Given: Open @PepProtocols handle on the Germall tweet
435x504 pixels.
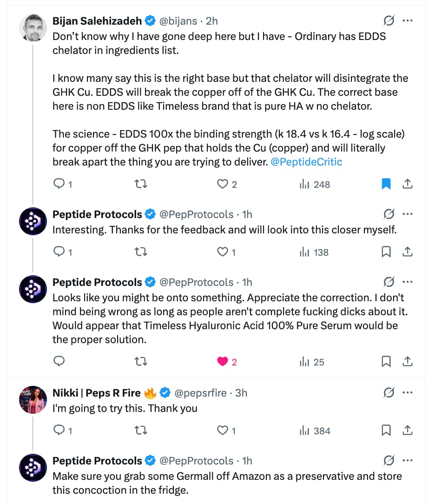Looking at the screenshot, I should pos(196,461).
